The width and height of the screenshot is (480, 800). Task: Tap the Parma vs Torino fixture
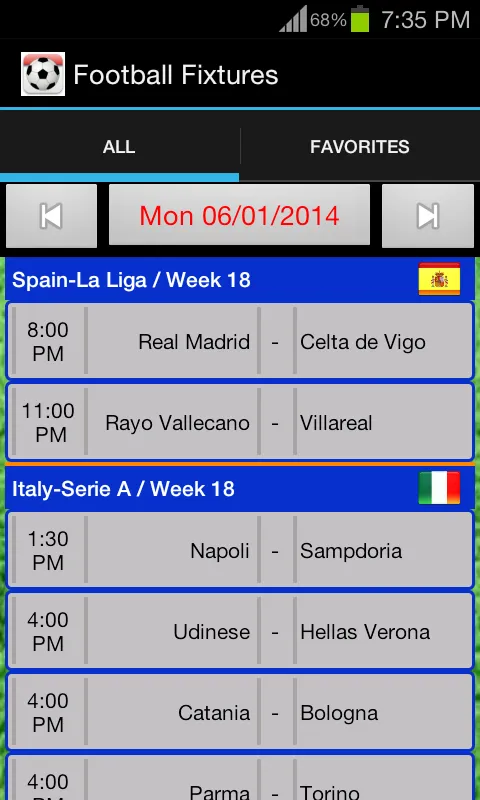[240, 777]
